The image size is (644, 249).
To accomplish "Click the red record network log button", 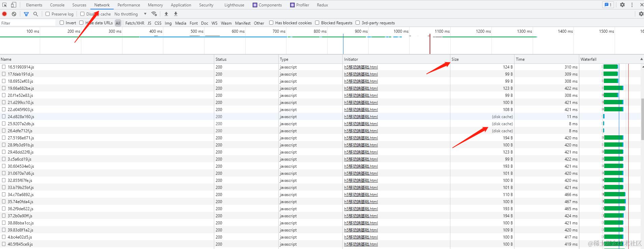I will (x=4, y=14).
